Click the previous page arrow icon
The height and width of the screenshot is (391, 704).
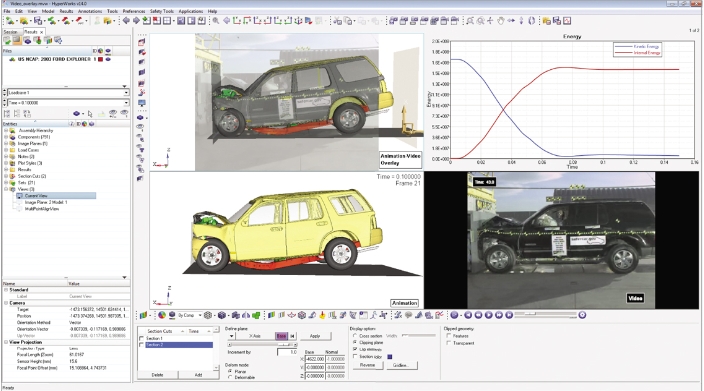click(x=126, y=21)
